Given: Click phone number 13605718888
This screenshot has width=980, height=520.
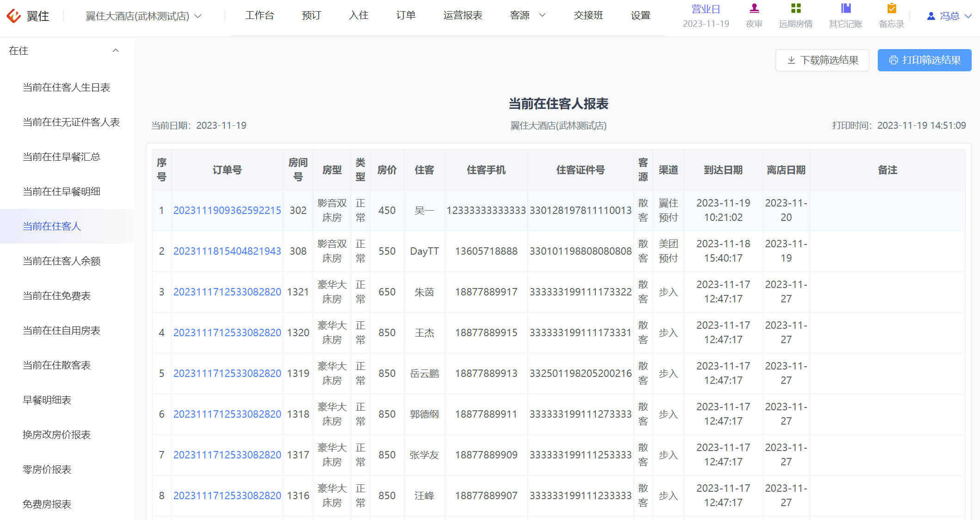Looking at the screenshot, I should coord(486,251).
